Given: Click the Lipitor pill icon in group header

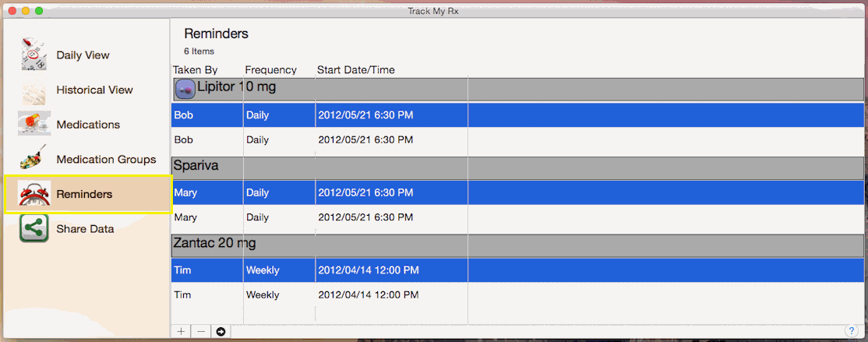Looking at the screenshot, I should [x=185, y=89].
